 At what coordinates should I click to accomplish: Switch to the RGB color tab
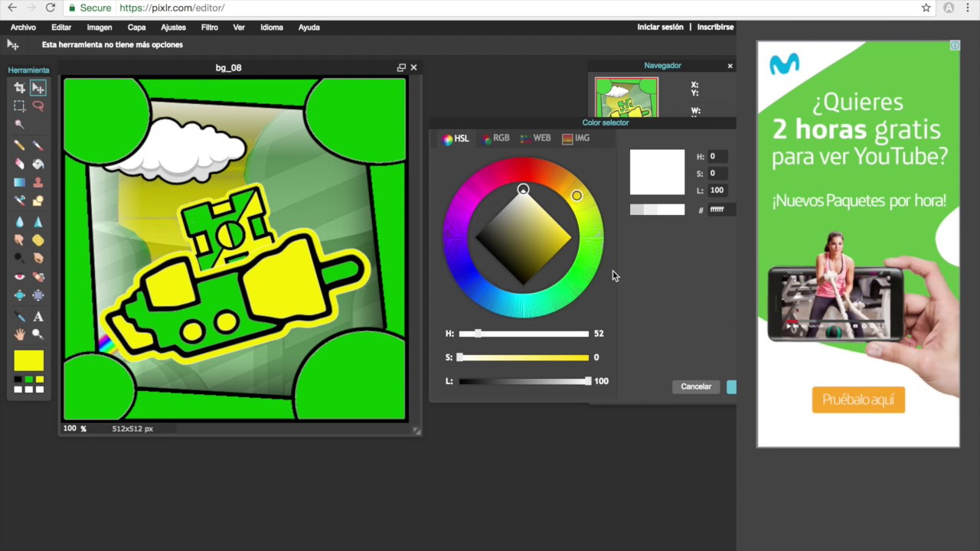[495, 139]
